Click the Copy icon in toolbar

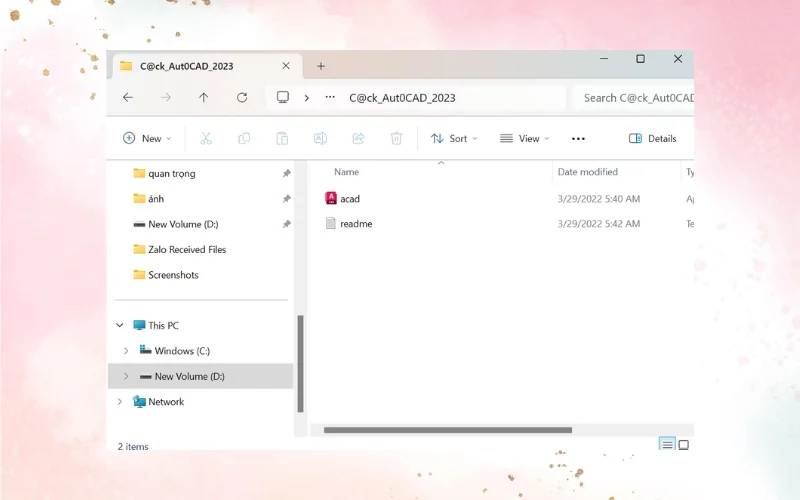pos(244,138)
